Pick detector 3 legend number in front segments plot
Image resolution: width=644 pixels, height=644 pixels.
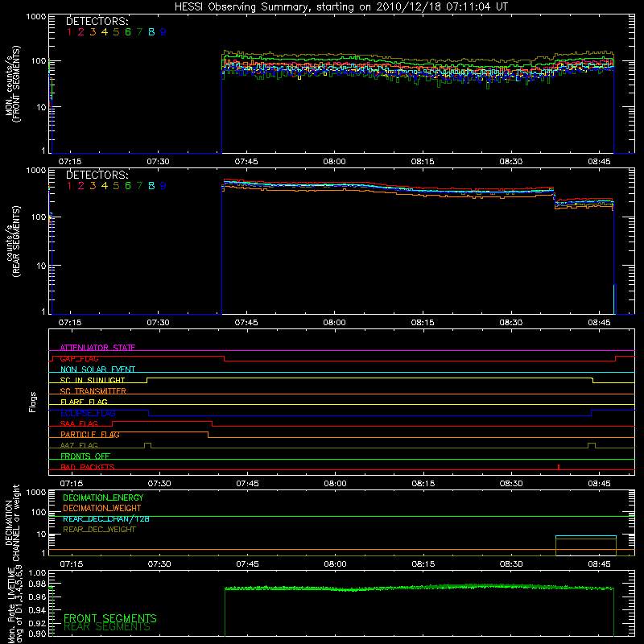[93, 32]
